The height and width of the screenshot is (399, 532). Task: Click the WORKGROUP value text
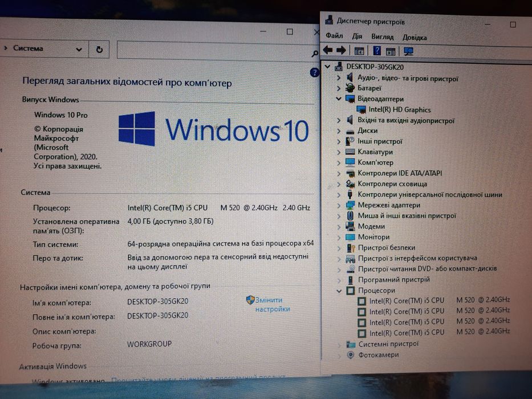click(x=149, y=344)
